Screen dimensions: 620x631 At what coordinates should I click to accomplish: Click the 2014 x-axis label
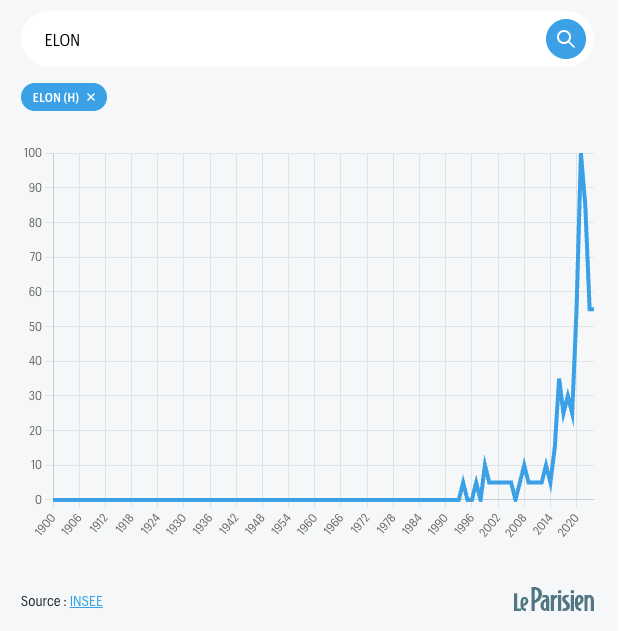[542, 524]
